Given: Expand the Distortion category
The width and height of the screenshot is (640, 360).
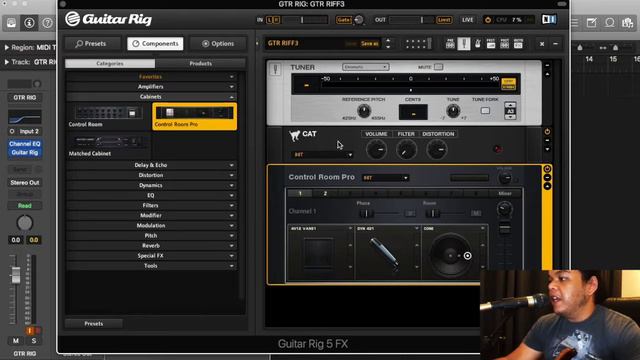Looking at the screenshot, I should [x=151, y=175].
